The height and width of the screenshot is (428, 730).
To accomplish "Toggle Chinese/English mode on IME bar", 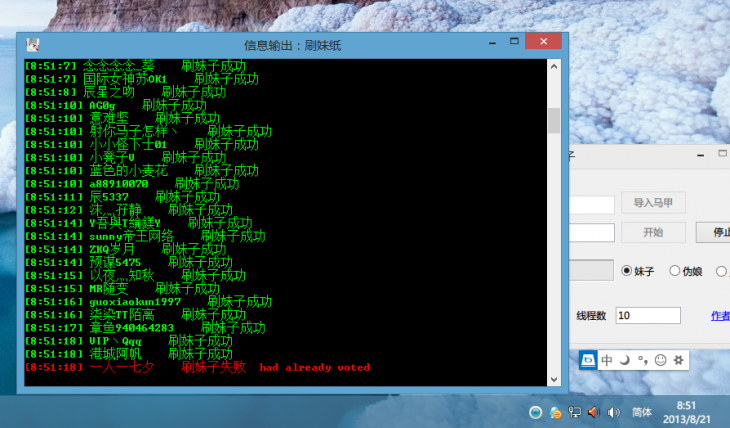I will pos(607,360).
